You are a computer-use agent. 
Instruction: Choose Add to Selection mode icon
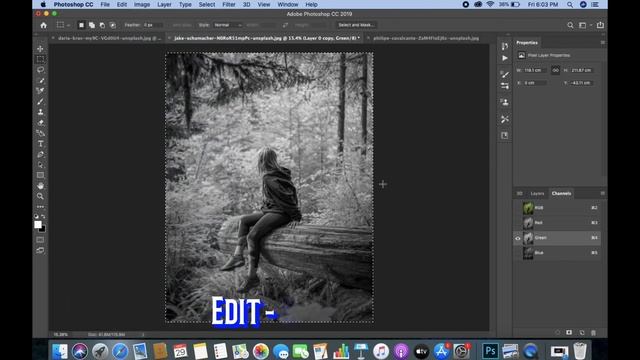tap(92, 25)
